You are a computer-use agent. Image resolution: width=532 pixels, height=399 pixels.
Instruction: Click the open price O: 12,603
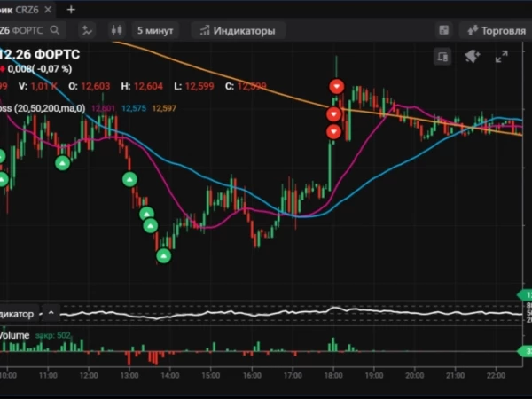90,86
